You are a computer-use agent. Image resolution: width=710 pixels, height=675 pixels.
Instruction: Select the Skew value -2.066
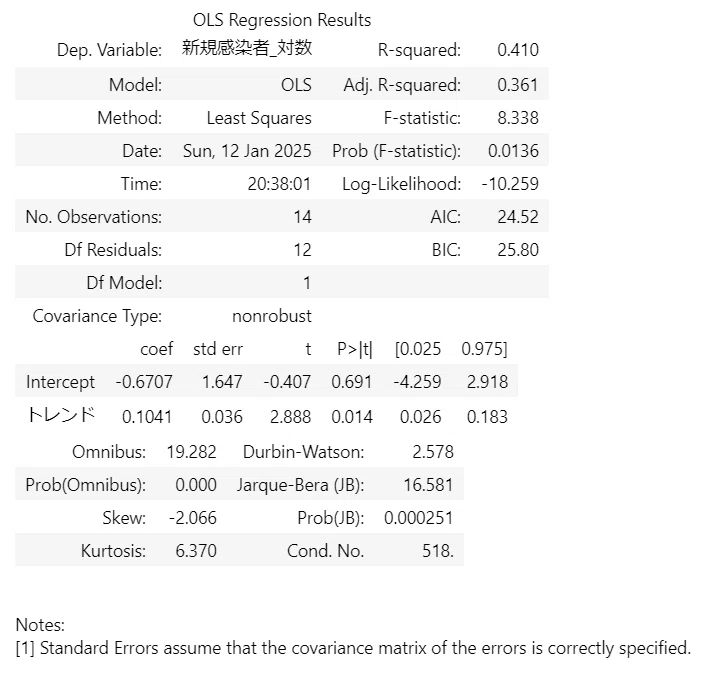tap(193, 518)
